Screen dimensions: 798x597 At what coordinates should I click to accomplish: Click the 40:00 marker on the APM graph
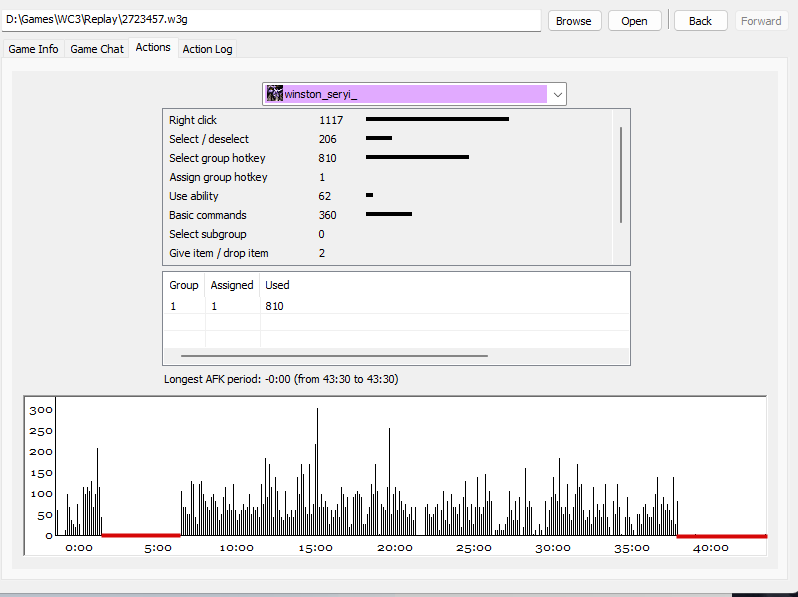[711, 548]
